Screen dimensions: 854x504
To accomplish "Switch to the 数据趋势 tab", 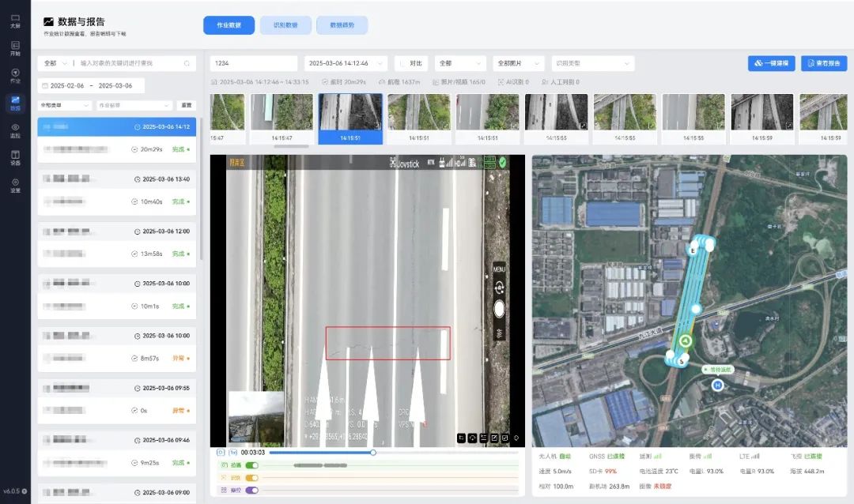I will 342,25.
